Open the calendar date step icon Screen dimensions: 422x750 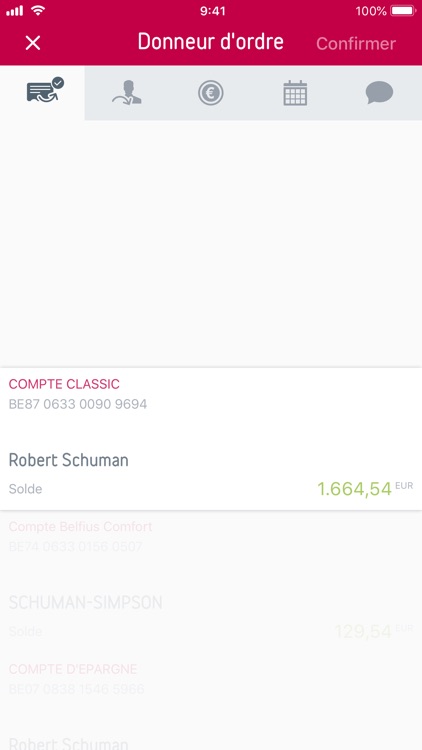tap(295, 93)
